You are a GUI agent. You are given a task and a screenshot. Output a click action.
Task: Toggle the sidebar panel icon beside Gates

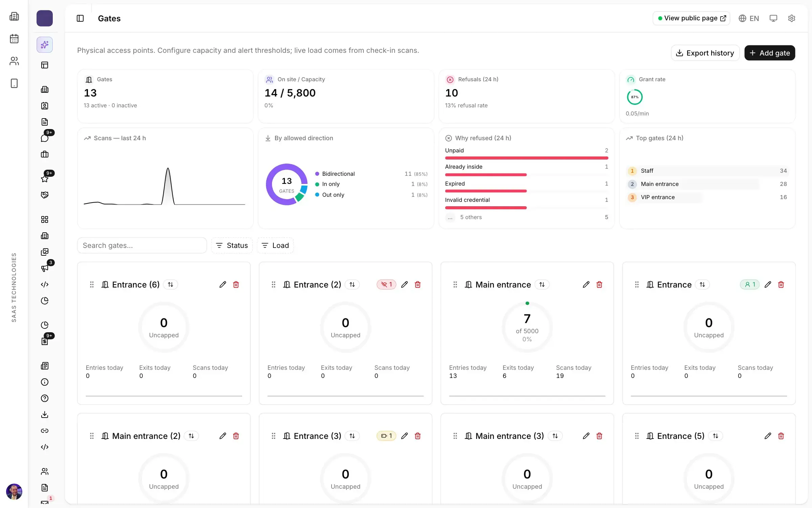click(x=80, y=18)
